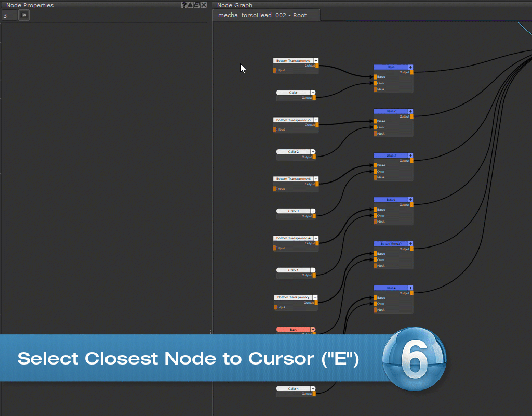Viewport: 532px width, 416px height.
Task: Click the Output port of Color2 node
Action: point(314,157)
